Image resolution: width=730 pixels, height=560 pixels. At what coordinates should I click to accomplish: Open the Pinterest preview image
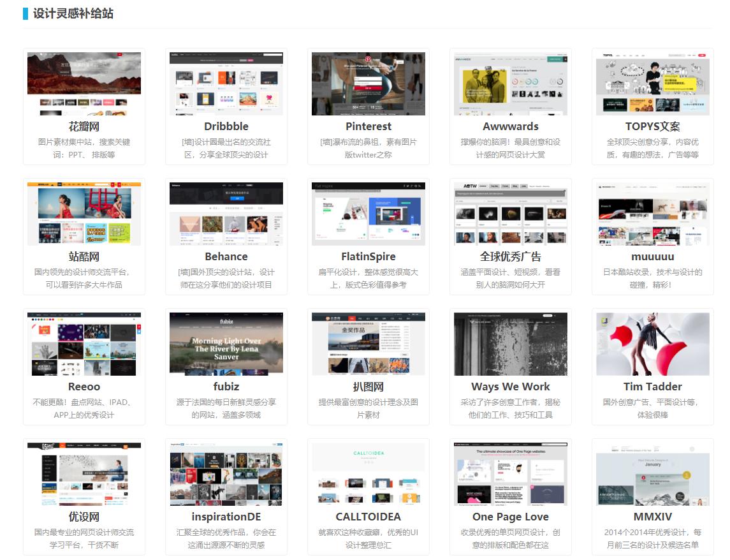point(369,84)
